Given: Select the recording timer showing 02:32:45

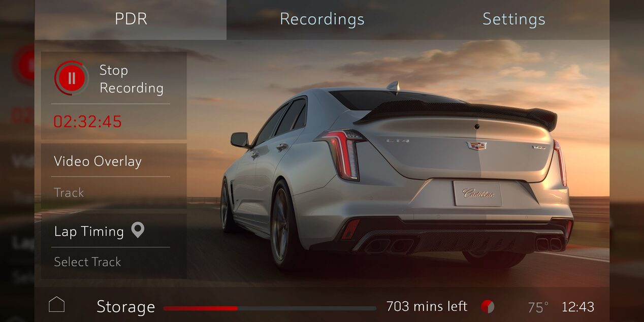Looking at the screenshot, I should (x=87, y=121).
